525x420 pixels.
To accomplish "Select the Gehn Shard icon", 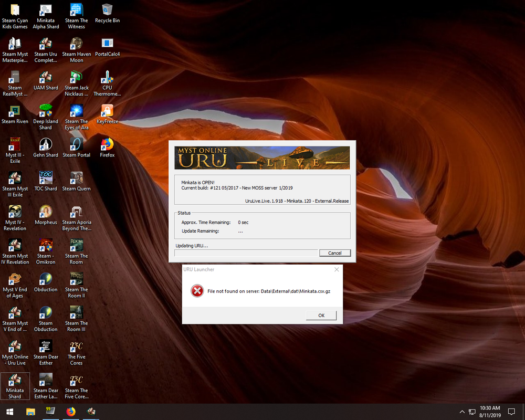I will click(x=46, y=148).
